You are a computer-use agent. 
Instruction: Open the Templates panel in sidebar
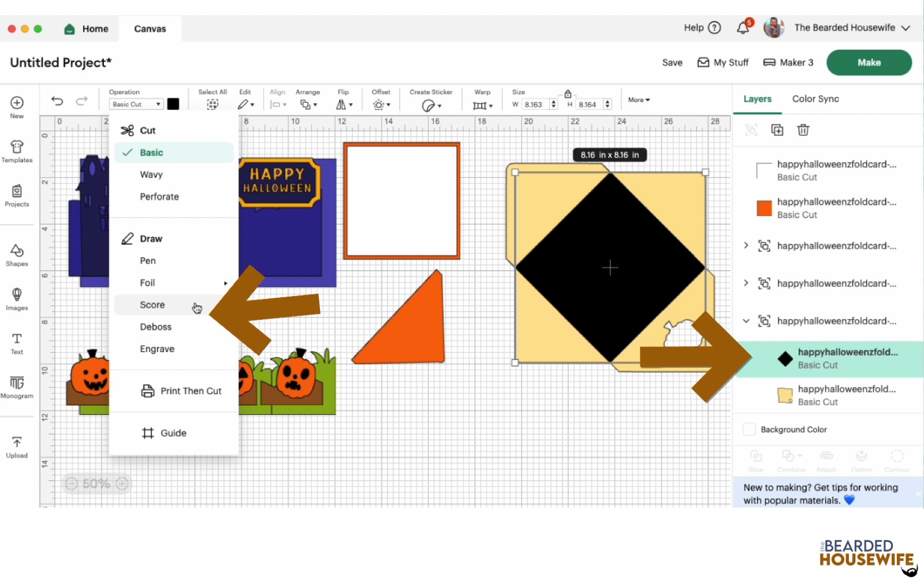tap(17, 151)
